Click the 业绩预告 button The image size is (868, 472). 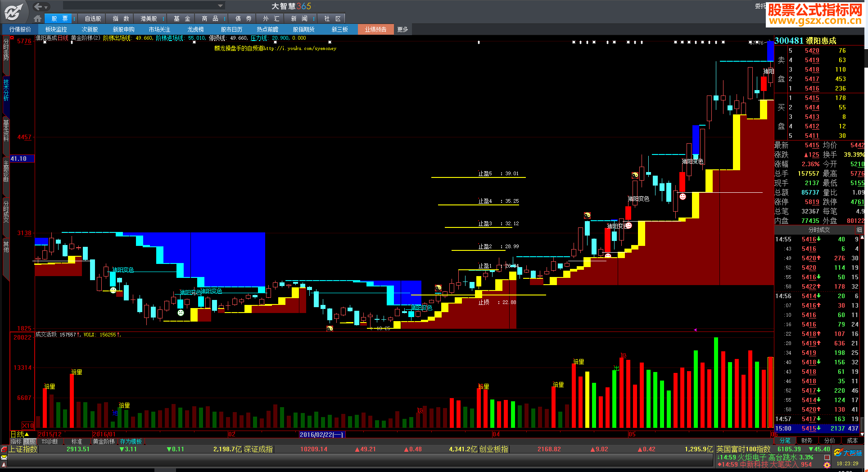(376, 29)
